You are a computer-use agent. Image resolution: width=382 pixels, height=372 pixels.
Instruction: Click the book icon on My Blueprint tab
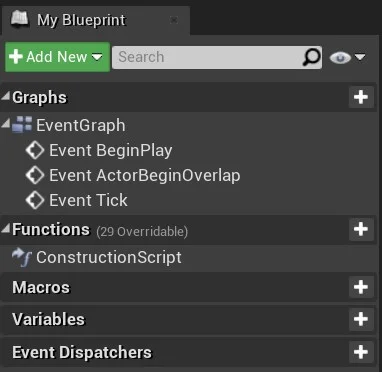(22, 19)
